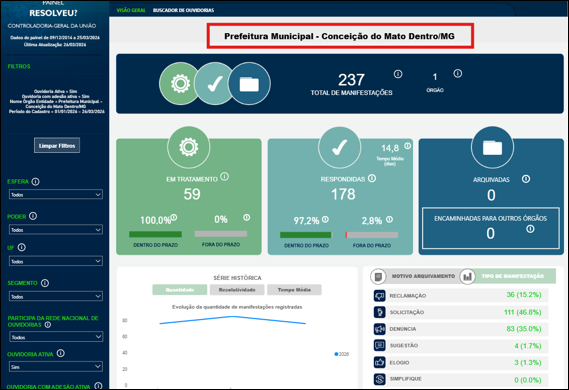
Task: Click the Simplifique icon
Action: (x=380, y=379)
